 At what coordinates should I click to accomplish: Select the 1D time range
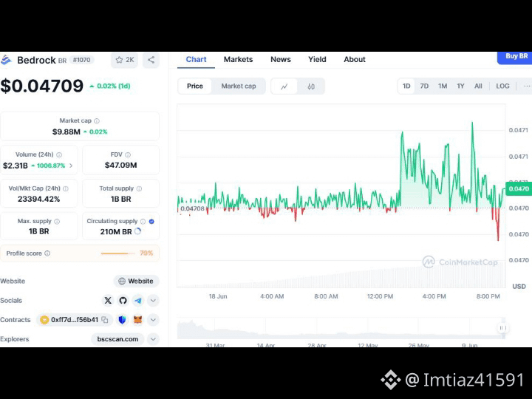pos(406,86)
